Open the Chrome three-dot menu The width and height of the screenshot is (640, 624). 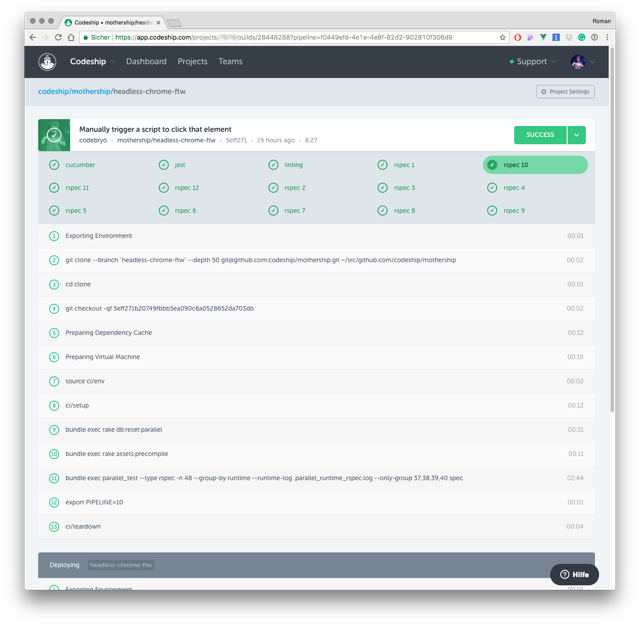[607, 38]
